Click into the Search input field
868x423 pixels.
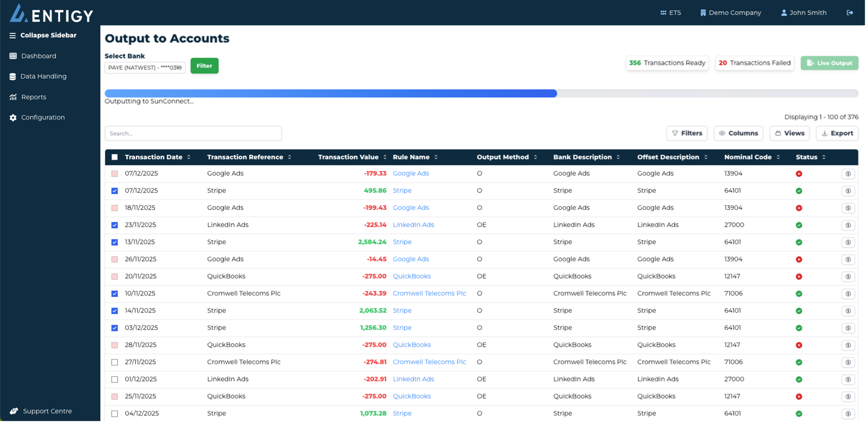point(193,133)
